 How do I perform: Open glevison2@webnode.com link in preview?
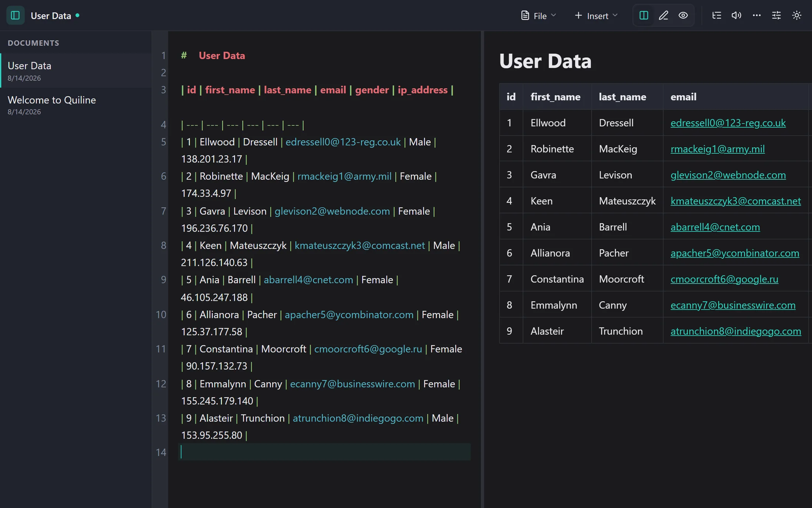[x=728, y=175]
